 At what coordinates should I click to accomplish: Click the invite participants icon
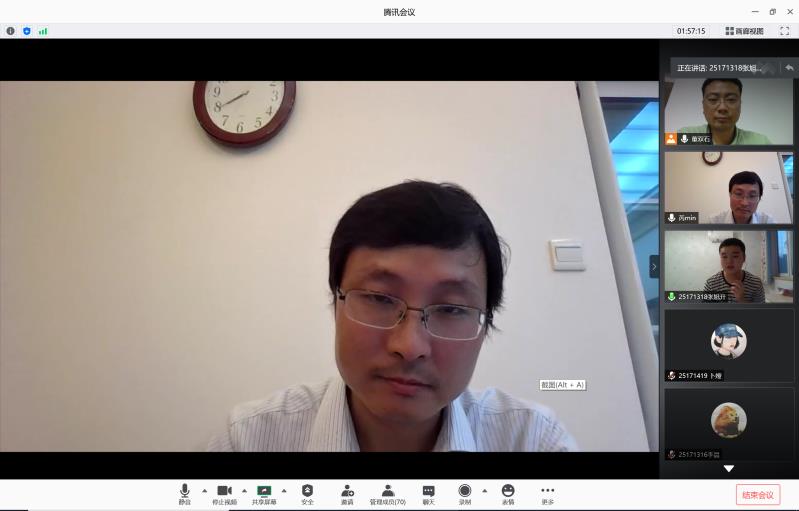[347, 491]
